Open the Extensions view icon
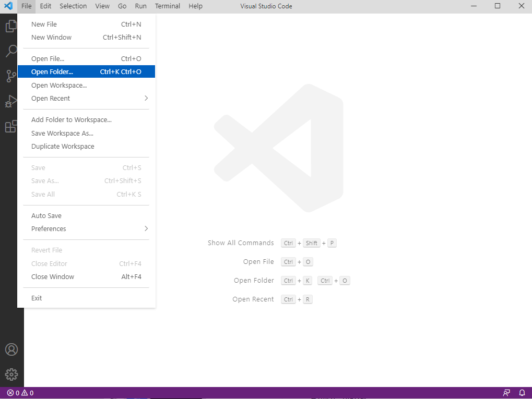The width and height of the screenshot is (532, 399). pyautogui.click(x=11, y=126)
